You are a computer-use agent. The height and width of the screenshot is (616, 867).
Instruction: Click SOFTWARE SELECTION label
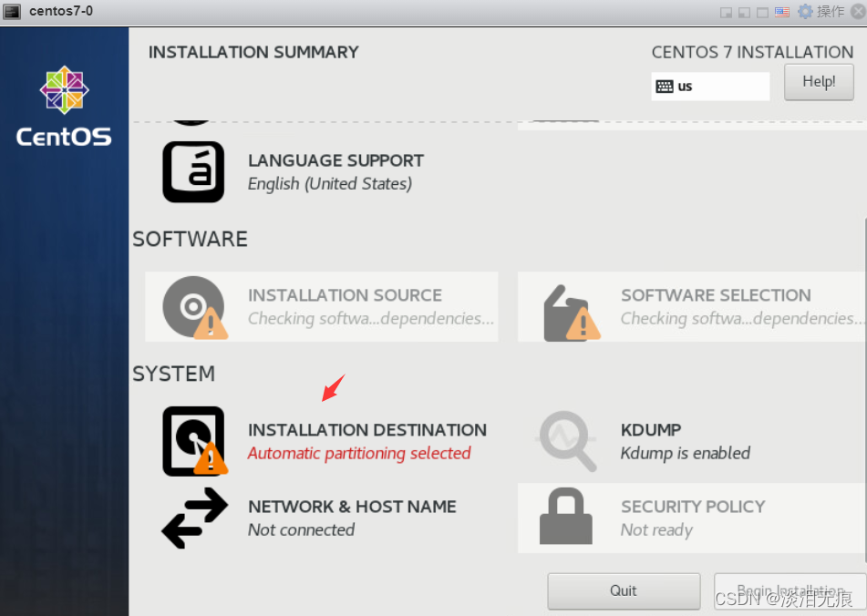716,295
